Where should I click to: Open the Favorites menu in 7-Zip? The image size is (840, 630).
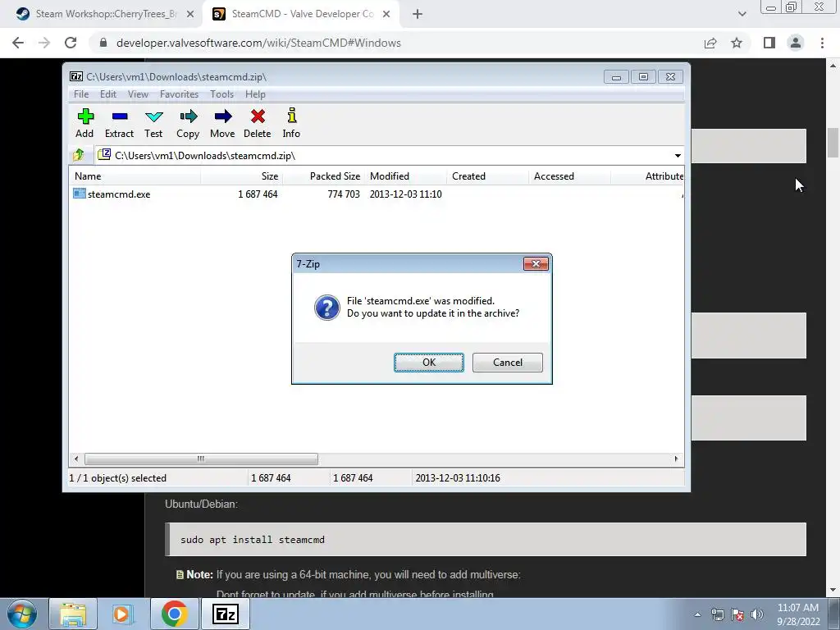click(x=179, y=94)
